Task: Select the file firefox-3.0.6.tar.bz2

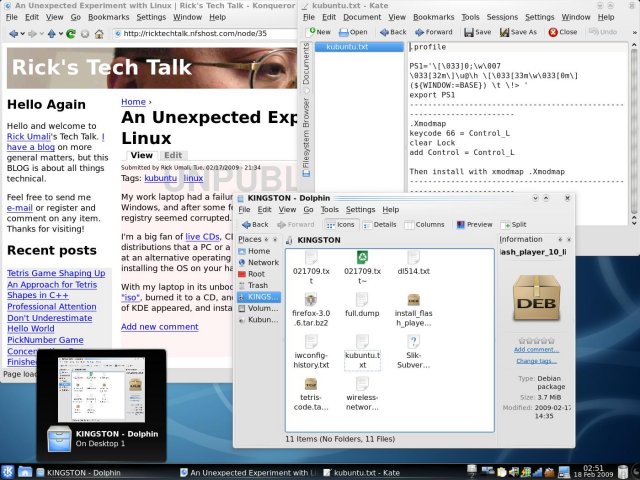Action: click(311, 310)
